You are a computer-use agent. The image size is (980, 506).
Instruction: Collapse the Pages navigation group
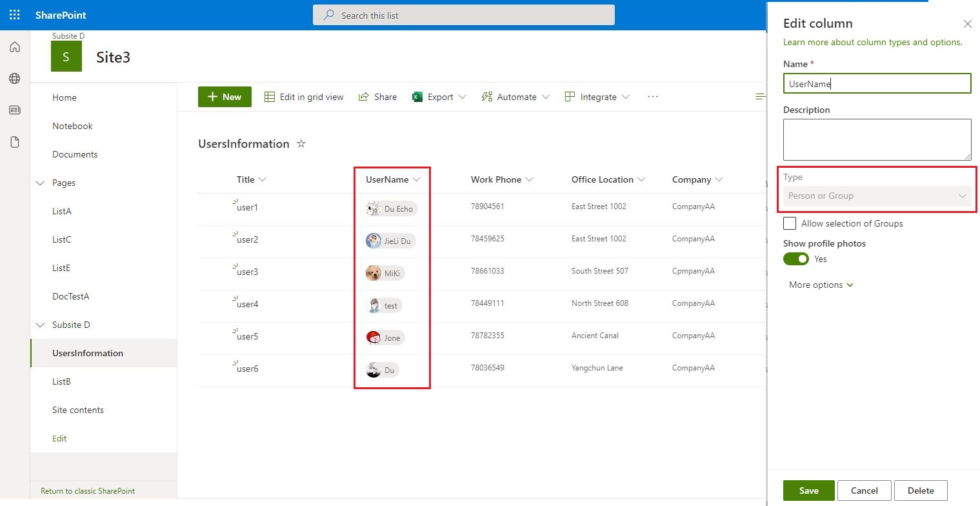point(40,183)
